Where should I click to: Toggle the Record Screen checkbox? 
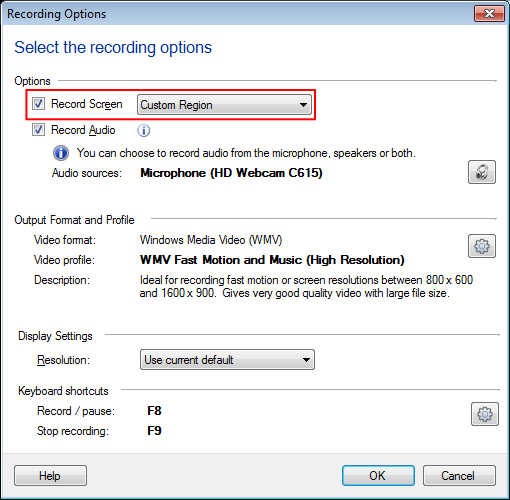point(38,104)
